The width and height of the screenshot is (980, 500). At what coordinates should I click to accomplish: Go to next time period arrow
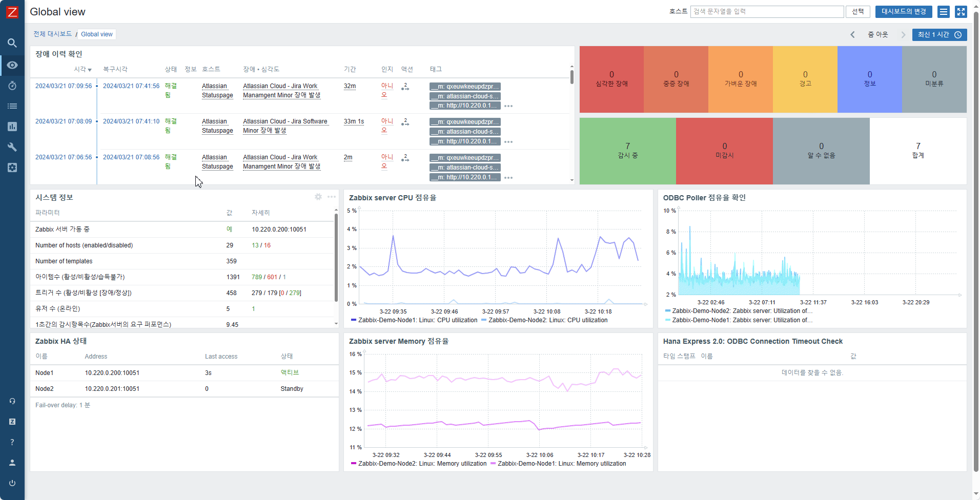(903, 35)
